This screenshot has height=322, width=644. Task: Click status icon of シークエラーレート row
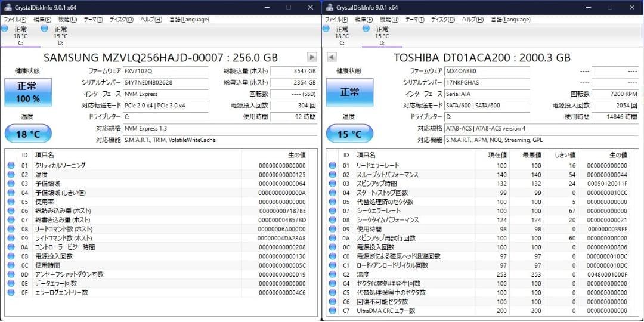click(x=332, y=210)
